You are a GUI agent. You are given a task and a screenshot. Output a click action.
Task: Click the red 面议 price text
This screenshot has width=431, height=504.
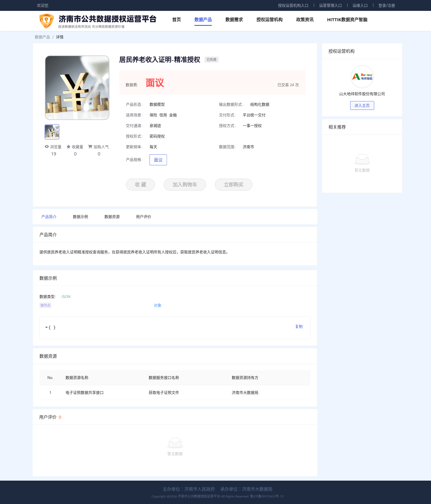point(155,83)
